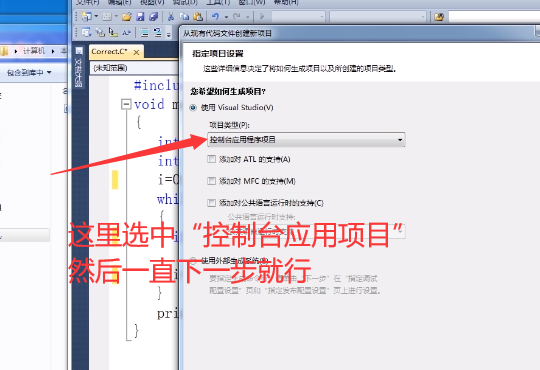Open the text editor toolbar options arrow
The image size is (540, 370).
(x=168, y=34)
